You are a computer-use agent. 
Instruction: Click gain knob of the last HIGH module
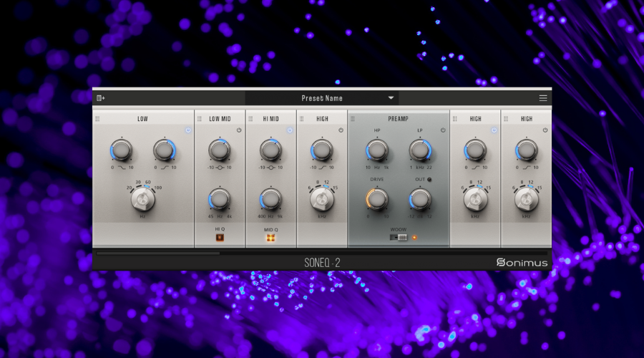[527, 150]
